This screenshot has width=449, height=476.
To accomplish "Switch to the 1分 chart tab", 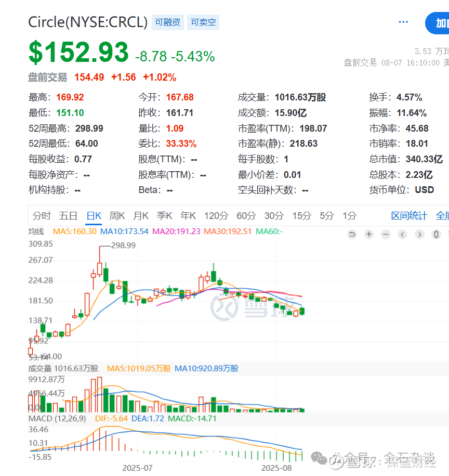I will click(350, 216).
